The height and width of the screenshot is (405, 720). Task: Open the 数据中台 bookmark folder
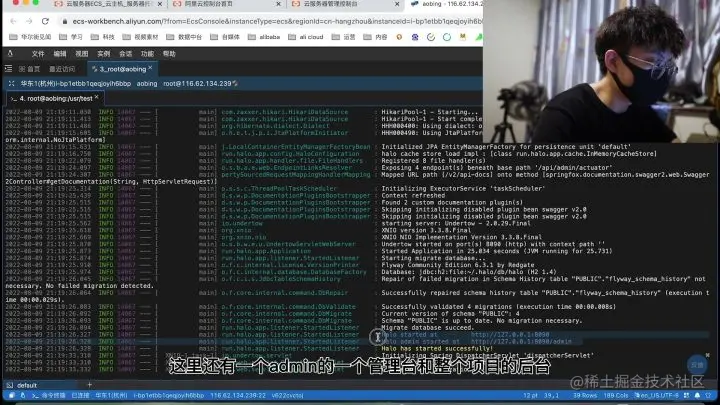(184, 37)
